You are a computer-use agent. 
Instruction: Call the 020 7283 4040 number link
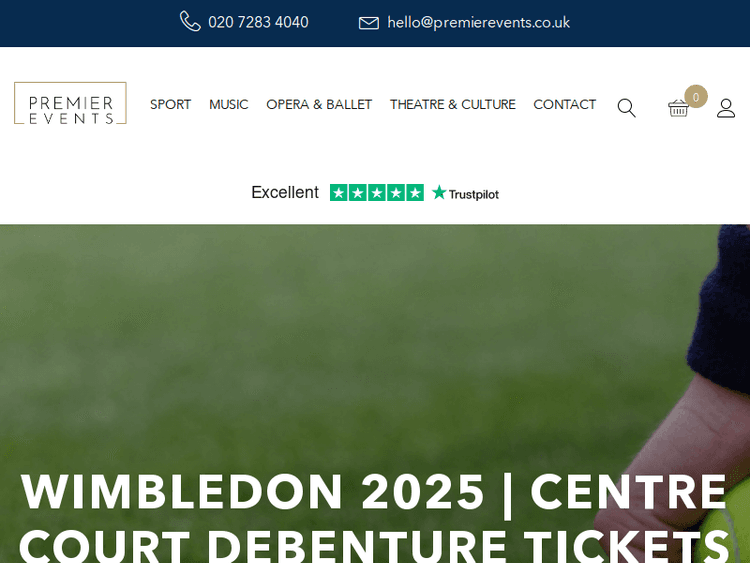(x=258, y=22)
